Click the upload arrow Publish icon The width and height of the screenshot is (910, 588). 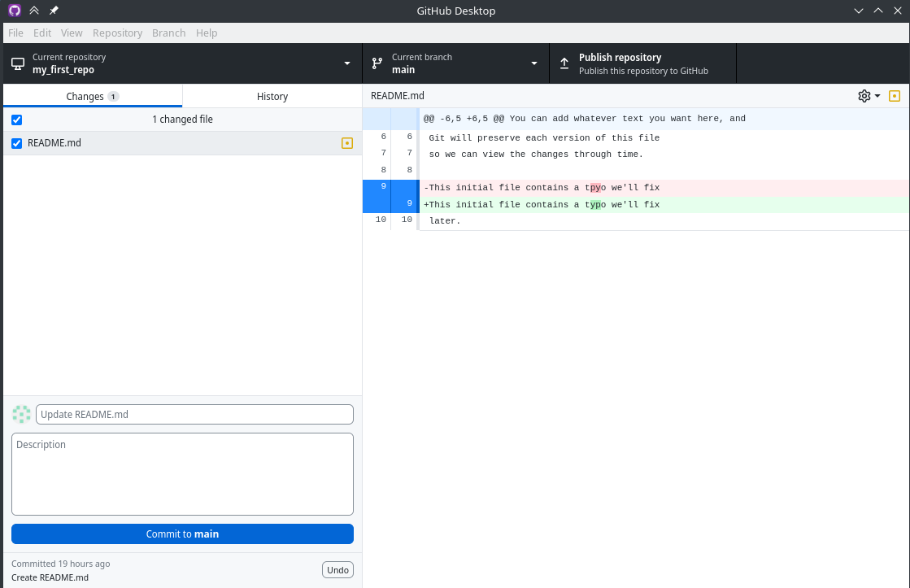(x=564, y=63)
